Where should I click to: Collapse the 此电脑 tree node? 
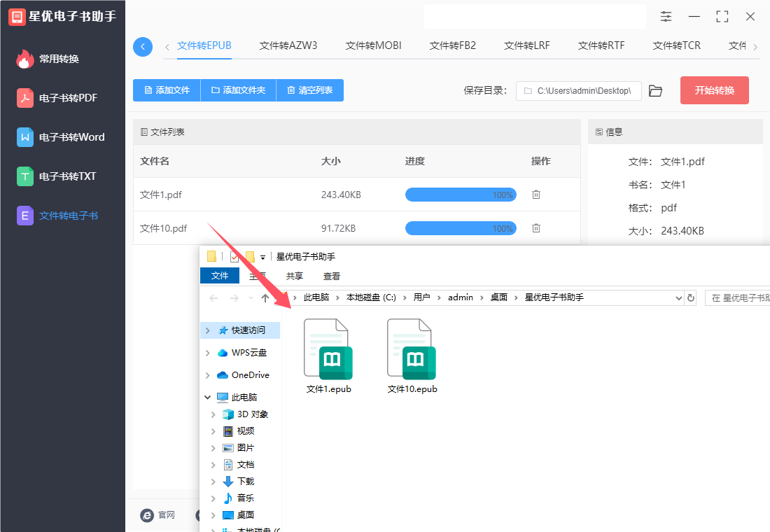tap(208, 398)
